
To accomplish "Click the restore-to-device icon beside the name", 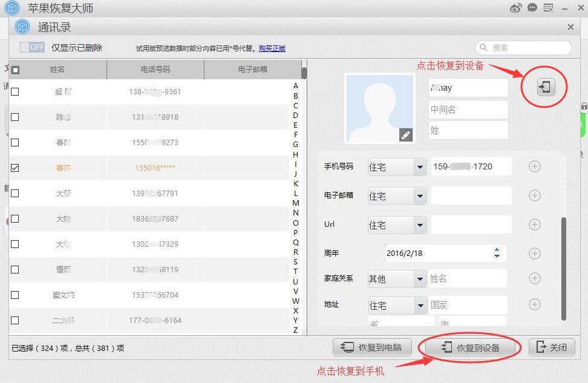I will pos(546,87).
